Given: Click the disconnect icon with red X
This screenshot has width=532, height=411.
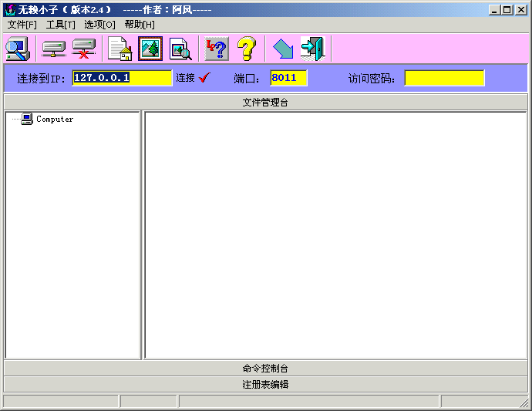Looking at the screenshot, I should point(84,49).
